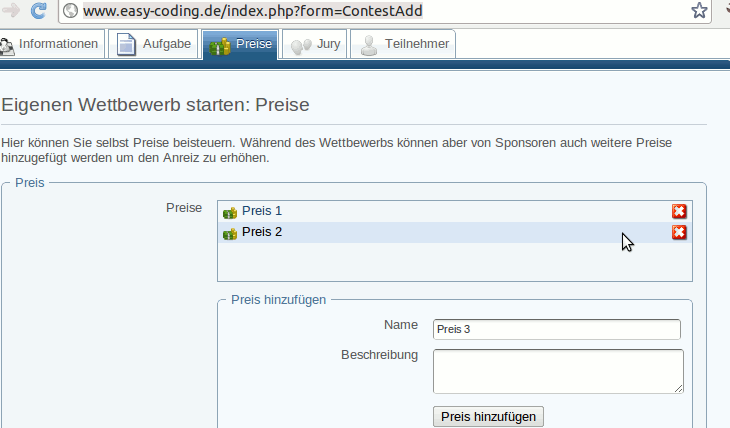Image resolution: width=730 pixels, height=428 pixels.
Task: Go to the Jury tab
Action: pyautogui.click(x=316, y=44)
